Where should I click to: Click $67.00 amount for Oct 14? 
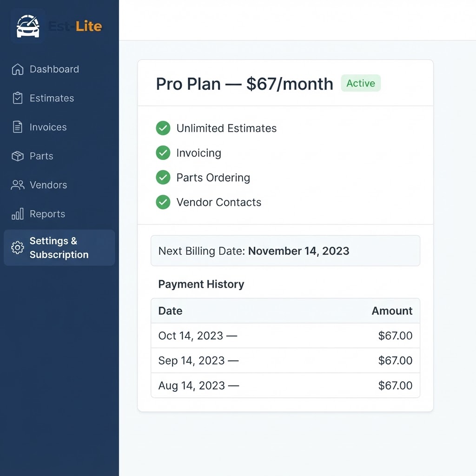[395, 336]
